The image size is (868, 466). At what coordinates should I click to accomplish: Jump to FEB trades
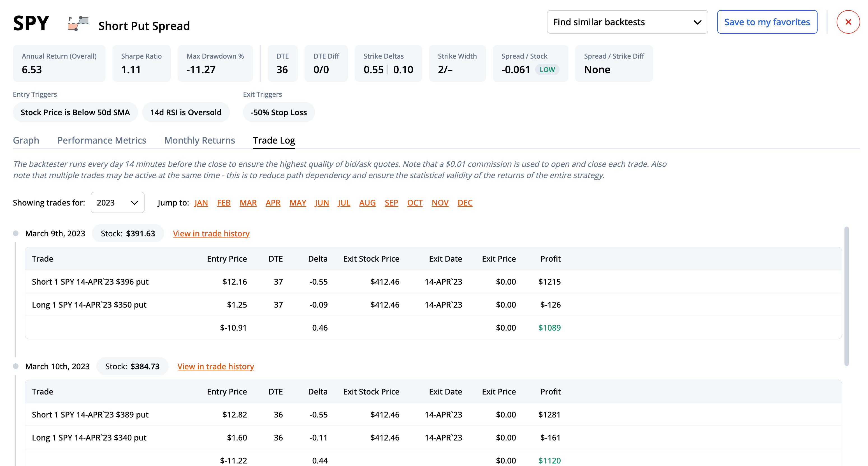click(224, 203)
